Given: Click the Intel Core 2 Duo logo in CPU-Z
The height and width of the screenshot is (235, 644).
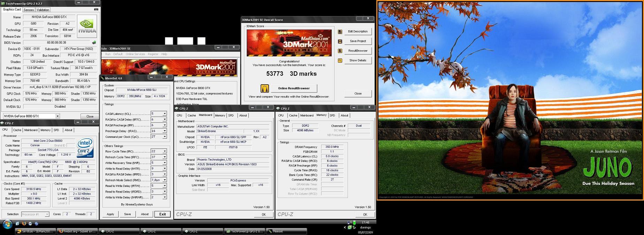Looking at the screenshot, I should [85, 148].
